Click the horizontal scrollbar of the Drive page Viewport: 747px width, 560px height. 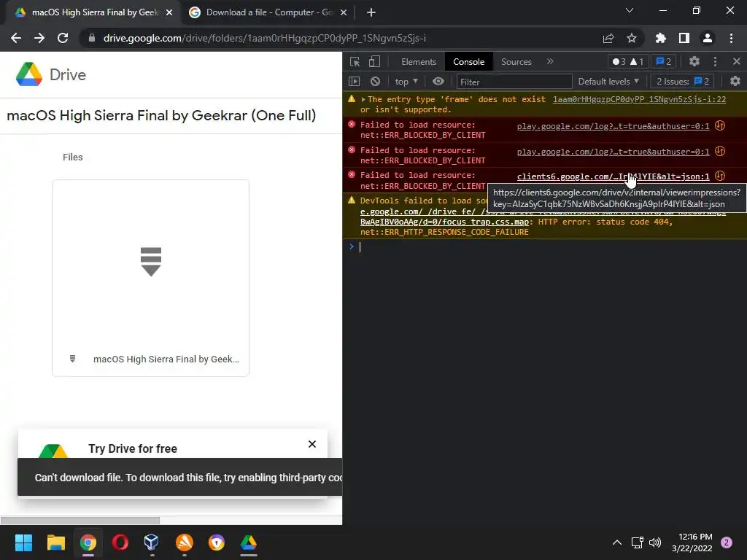(x=80, y=520)
